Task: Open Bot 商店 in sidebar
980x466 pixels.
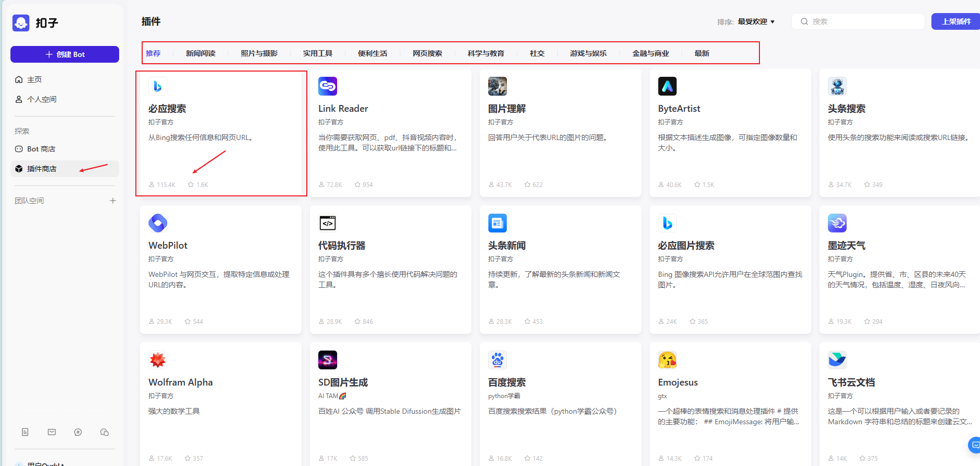Action: 65,149
